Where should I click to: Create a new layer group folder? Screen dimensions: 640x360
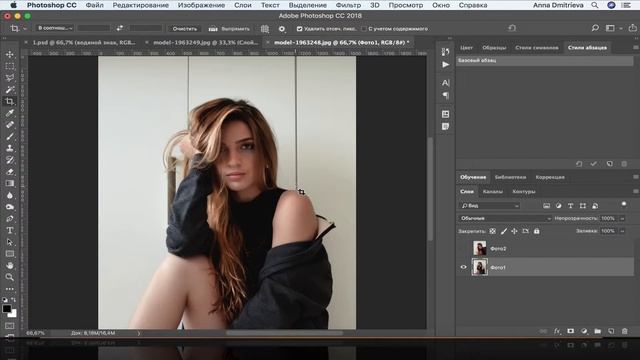(598, 331)
